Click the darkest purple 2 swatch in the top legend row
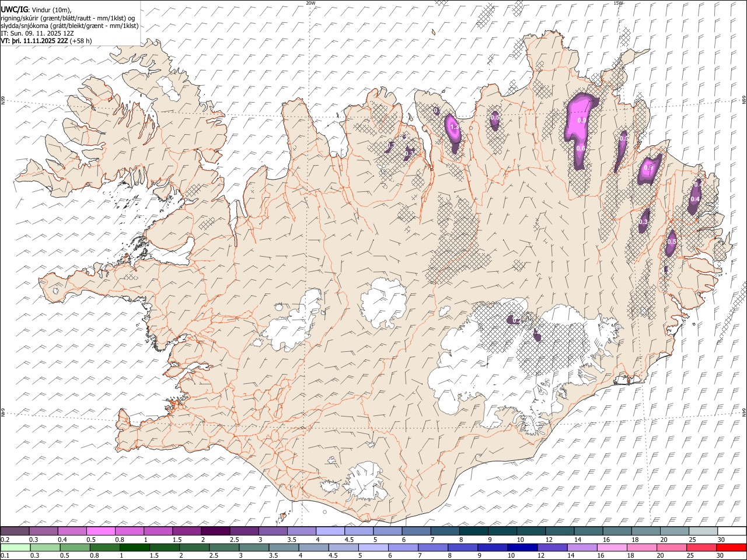 coord(215,531)
